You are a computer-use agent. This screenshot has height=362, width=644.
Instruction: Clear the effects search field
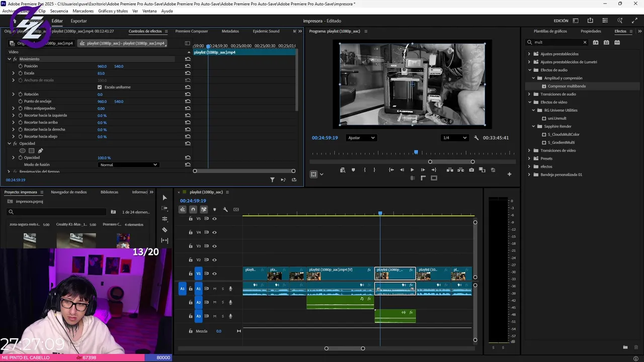(585, 43)
